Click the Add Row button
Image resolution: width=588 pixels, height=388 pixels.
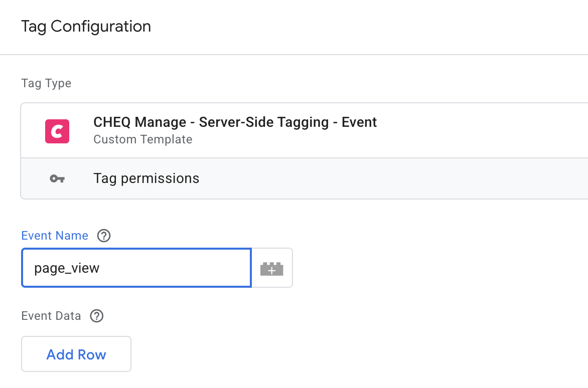point(76,354)
